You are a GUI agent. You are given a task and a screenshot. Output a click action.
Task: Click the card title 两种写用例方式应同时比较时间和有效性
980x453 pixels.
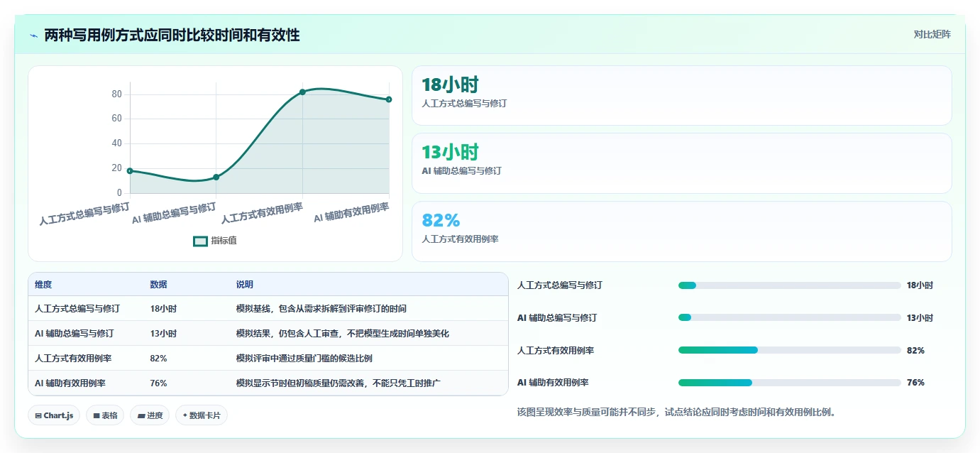[x=172, y=35]
